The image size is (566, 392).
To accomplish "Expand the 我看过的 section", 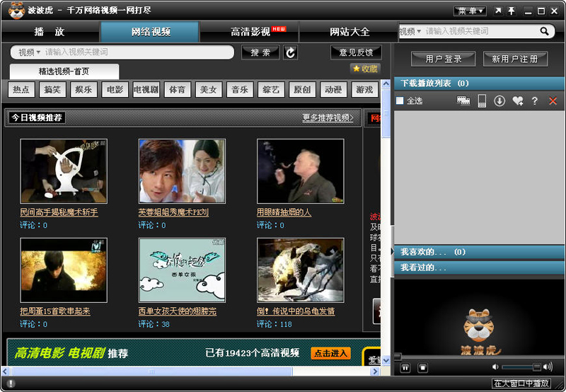I will 479,267.
